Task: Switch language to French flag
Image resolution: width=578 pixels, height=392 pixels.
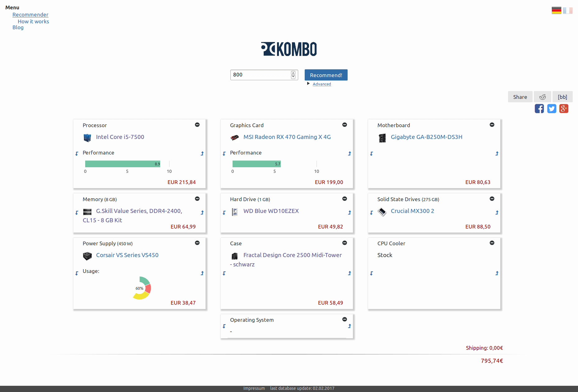Action: [568, 10]
